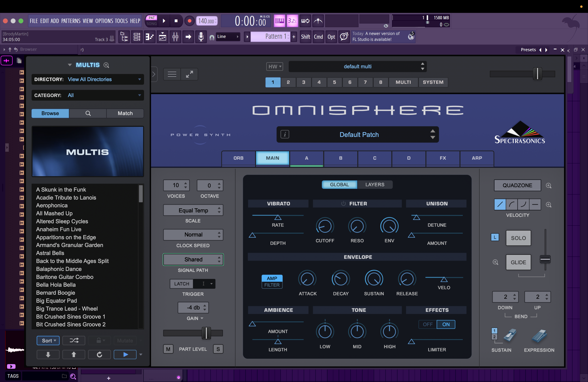588x382 pixels.
Task: Click the news globe icon
Action: (411, 37)
